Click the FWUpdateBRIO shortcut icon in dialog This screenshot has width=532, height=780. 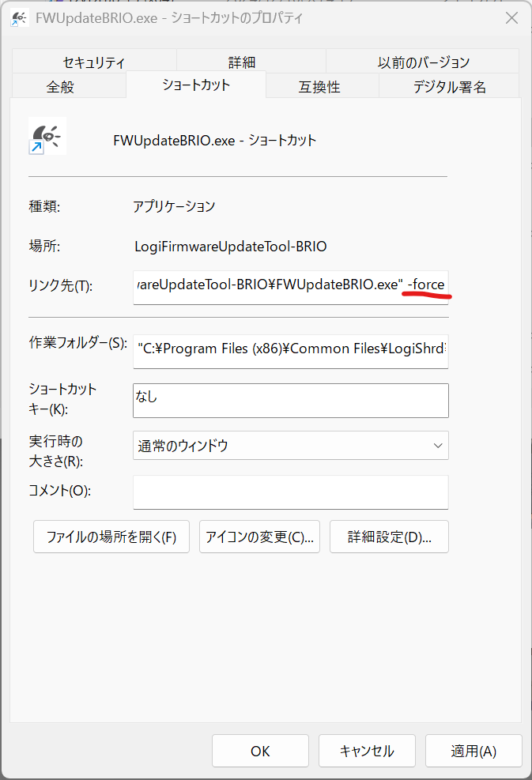tap(47, 136)
